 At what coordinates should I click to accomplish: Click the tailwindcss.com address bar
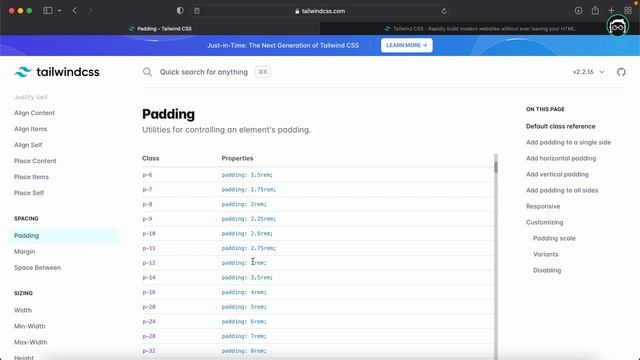[x=320, y=11]
